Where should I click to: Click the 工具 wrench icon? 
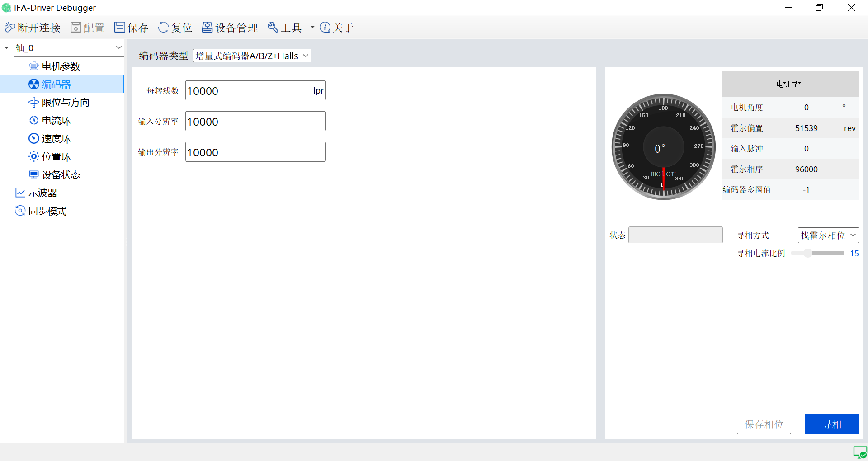273,28
